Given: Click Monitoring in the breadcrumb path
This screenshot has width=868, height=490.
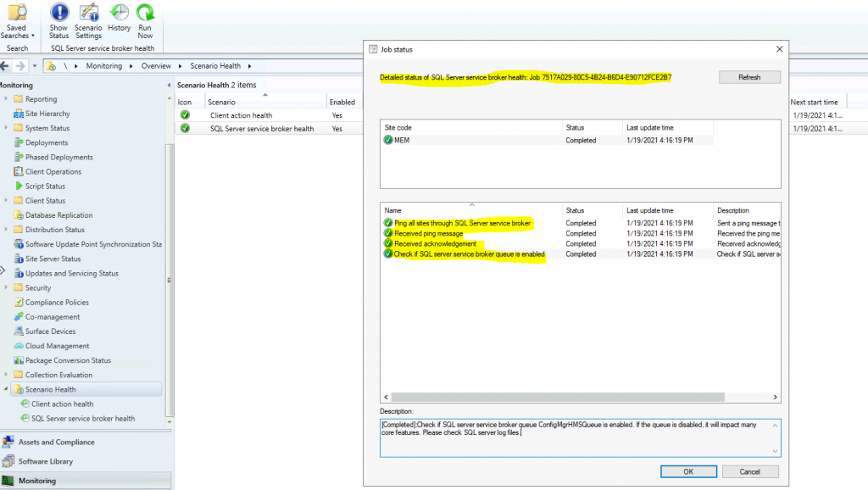Looking at the screenshot, I should (104, 66).
